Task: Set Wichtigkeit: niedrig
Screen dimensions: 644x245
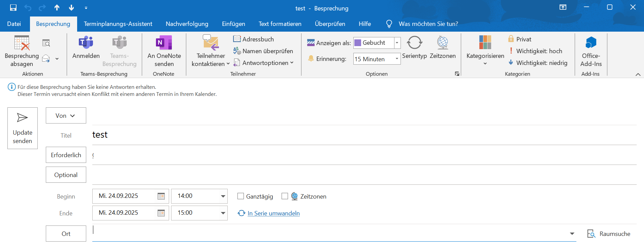Action: [538, 63]
